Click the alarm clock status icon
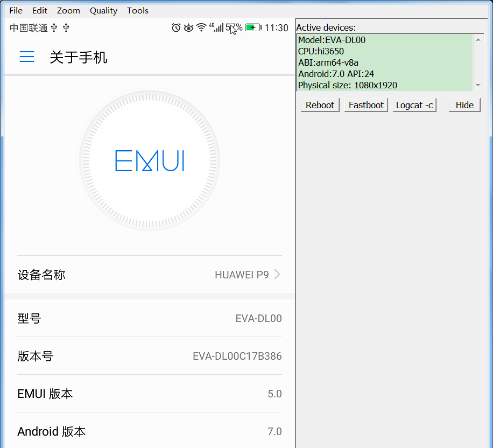 (176, 27)
